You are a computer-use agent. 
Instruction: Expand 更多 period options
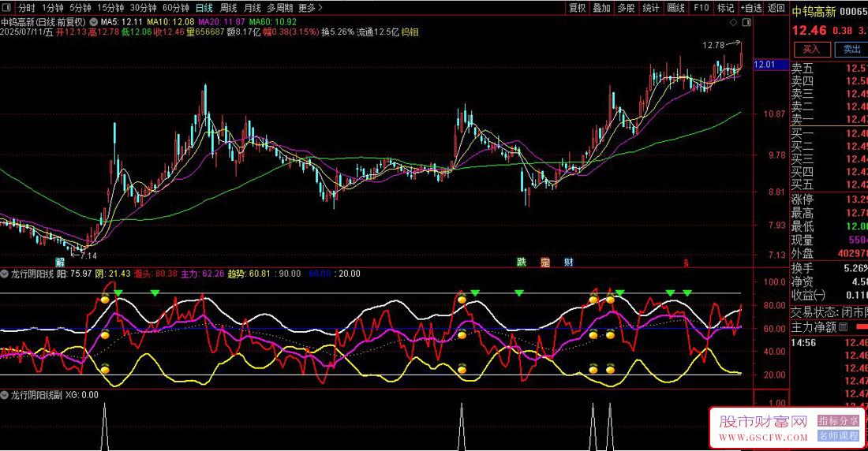click(x=310, y=8)
